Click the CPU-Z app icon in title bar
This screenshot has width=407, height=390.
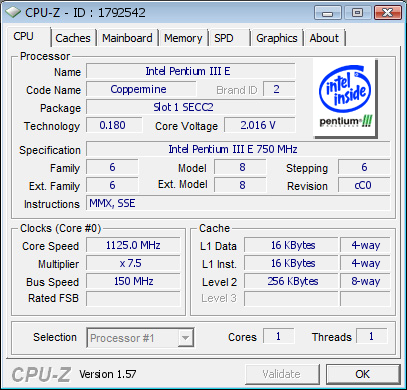(x=13, y=13)
